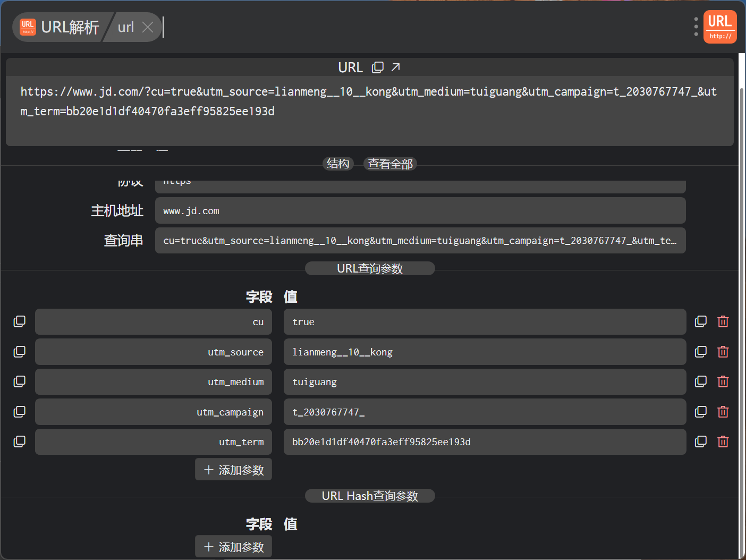The image size is (746, 560).
Task: Close the url tag in search bar
Action: [x=148, y=27]
